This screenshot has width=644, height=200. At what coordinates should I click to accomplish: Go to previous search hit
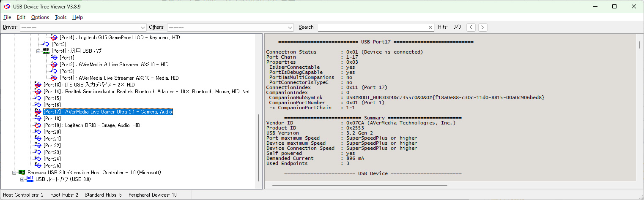pyautogui.click(x=471, y=27)
